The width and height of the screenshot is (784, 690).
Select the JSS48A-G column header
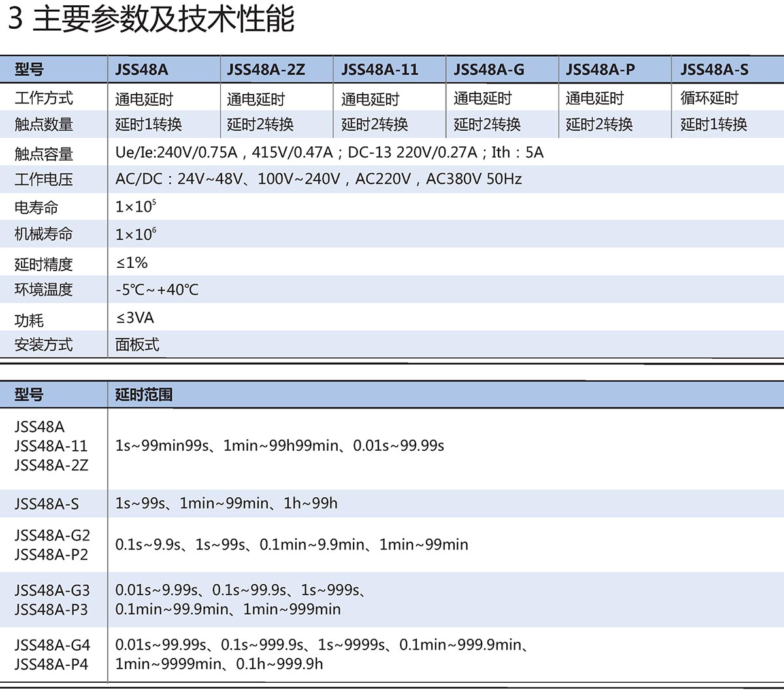pyautogui.click(x=489, y=70)
